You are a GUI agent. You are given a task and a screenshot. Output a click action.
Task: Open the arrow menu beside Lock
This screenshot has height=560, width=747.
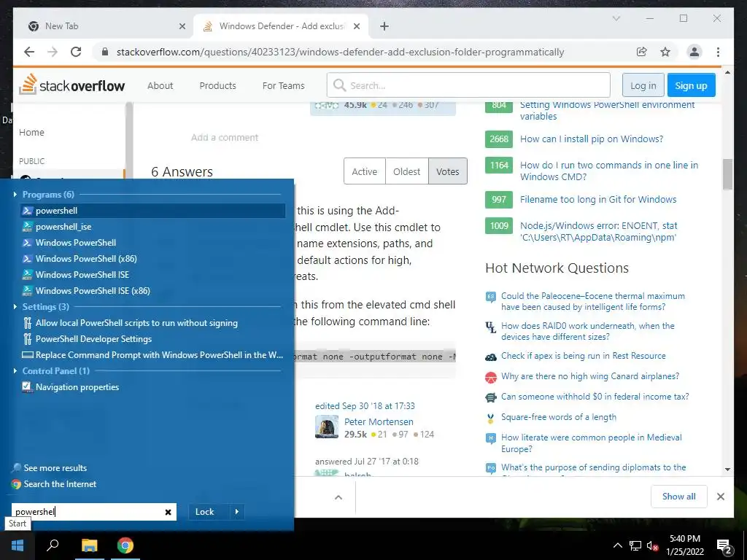pos(237,512)
